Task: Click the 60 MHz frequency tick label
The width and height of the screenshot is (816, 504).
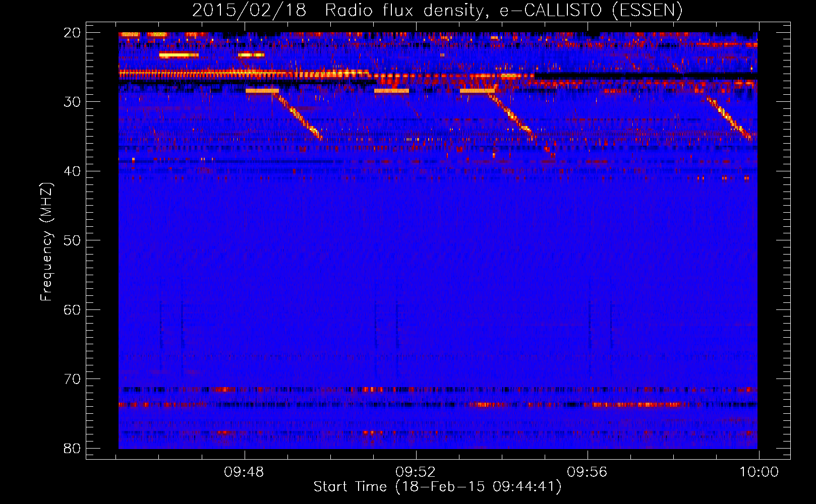Action: (x=72, y=309)
